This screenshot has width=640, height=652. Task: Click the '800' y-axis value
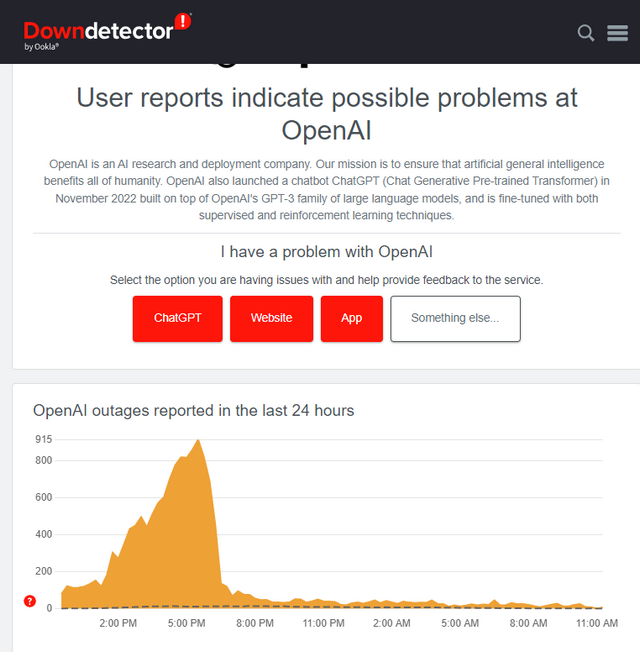[44, 460]
